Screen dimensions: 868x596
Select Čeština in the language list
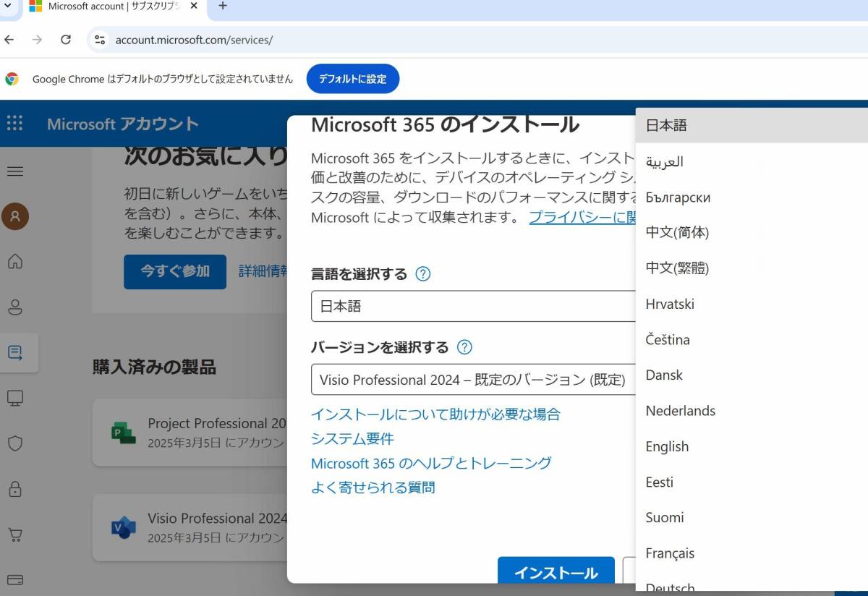(x=752, y=339)
